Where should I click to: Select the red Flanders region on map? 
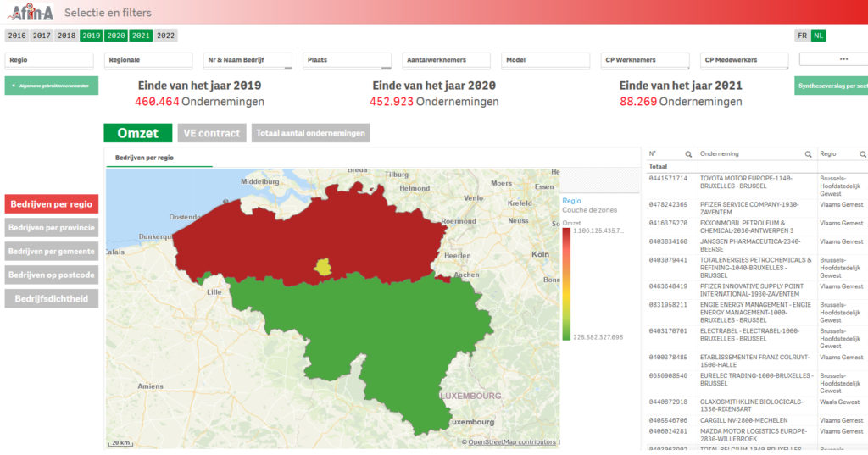310,232
